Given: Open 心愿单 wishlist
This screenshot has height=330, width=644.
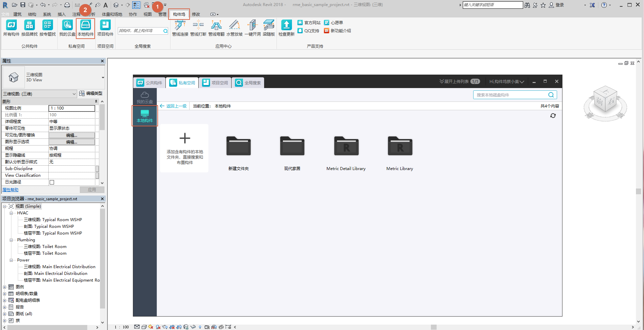Looking at the screenshot, I should tap(334, 23).
